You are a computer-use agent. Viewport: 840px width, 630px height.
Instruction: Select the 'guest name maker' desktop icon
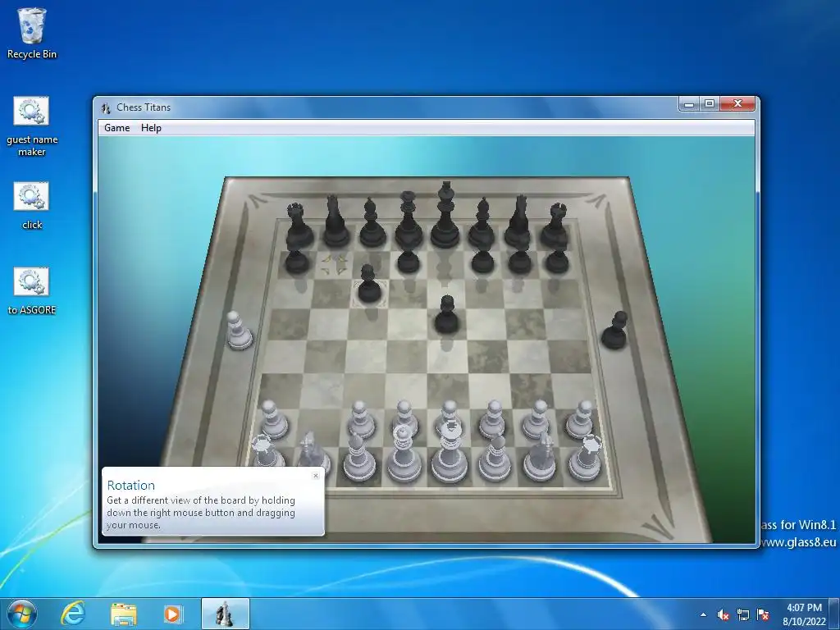click(32, 127)
